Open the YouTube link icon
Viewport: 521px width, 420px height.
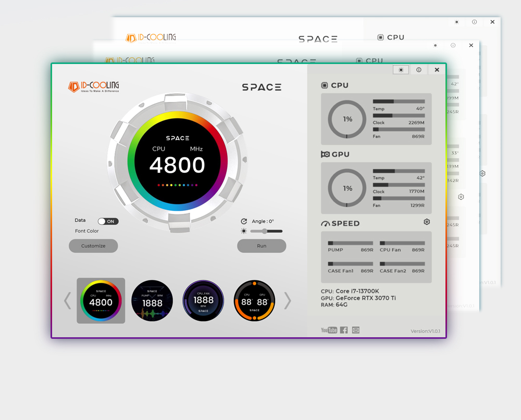[329, 330]
